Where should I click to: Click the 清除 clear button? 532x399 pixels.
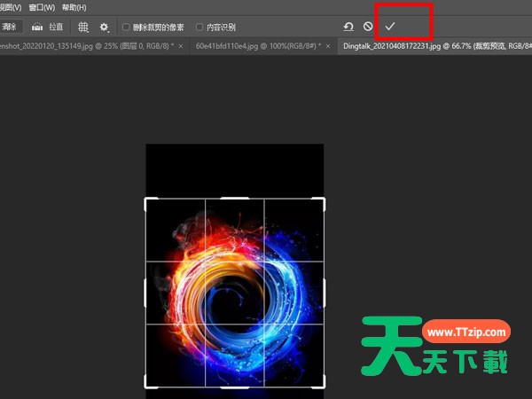10,27
